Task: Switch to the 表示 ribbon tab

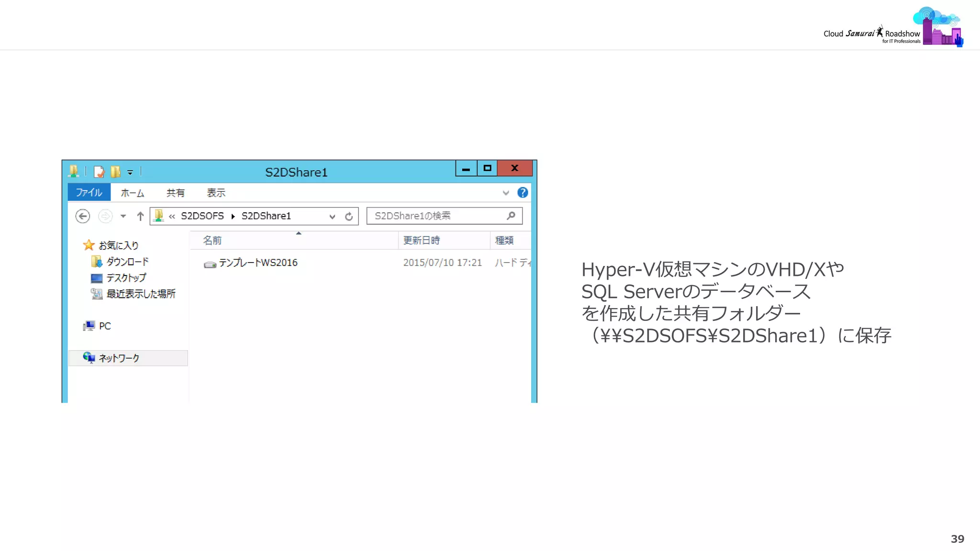Action: point(216,193)
